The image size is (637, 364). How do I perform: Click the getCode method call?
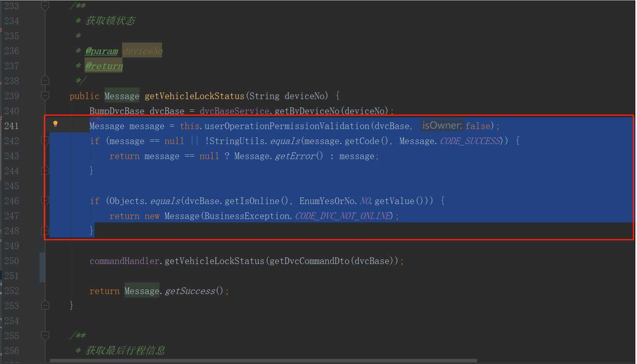pyautogui.click(x=362, y=141)
